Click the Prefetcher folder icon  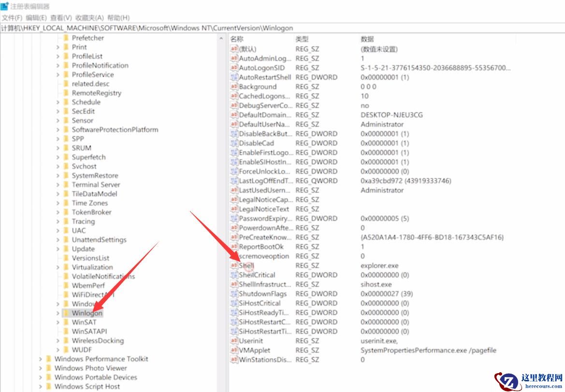66,38
